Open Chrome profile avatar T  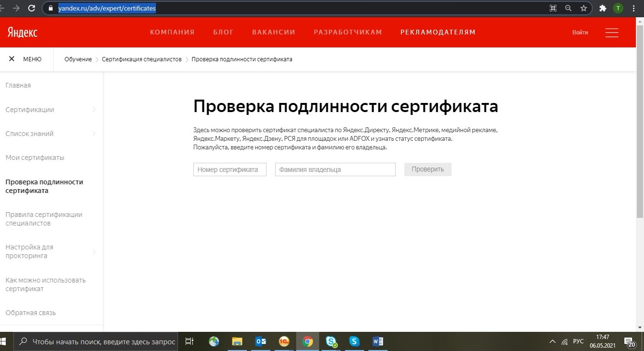pyautogui.click(x=618, y=8)
